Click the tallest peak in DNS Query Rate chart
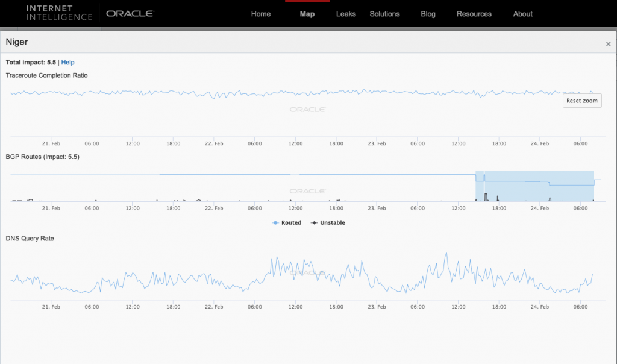 pos(446,254)
